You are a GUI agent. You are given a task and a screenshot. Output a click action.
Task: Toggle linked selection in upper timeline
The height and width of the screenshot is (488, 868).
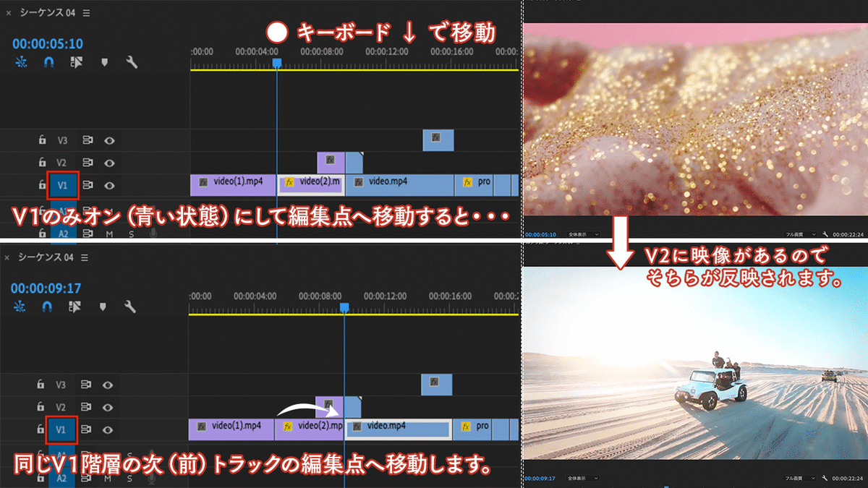point(77,62)
